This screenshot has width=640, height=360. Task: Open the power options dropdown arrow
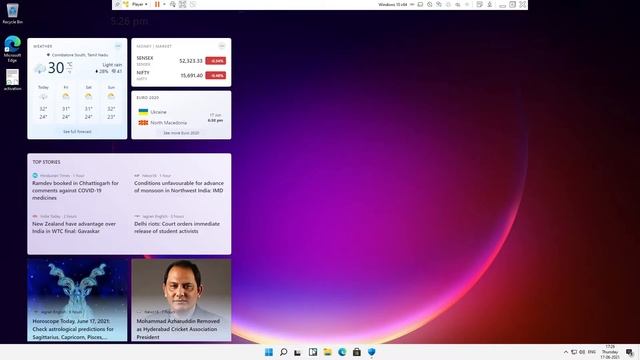164,4
